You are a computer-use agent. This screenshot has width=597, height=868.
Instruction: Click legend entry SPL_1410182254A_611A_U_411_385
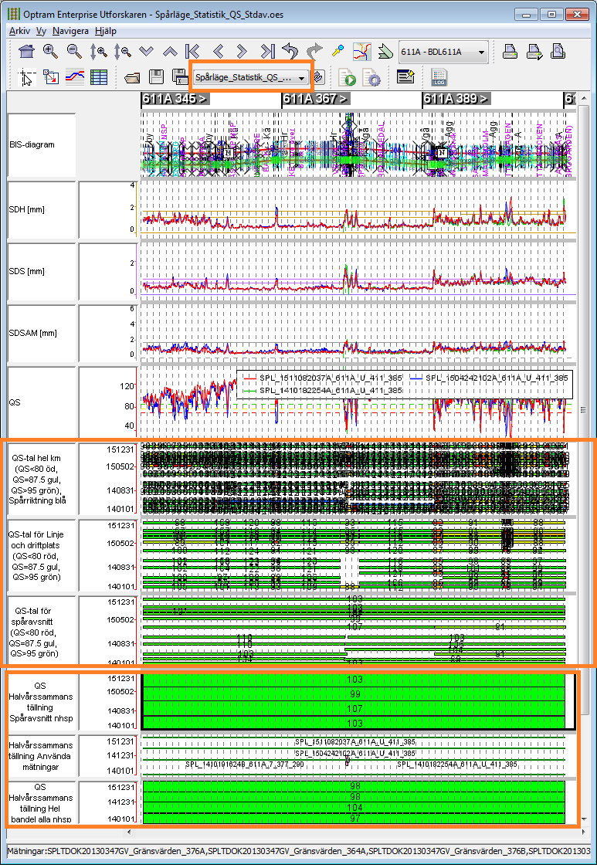(323, 391)
